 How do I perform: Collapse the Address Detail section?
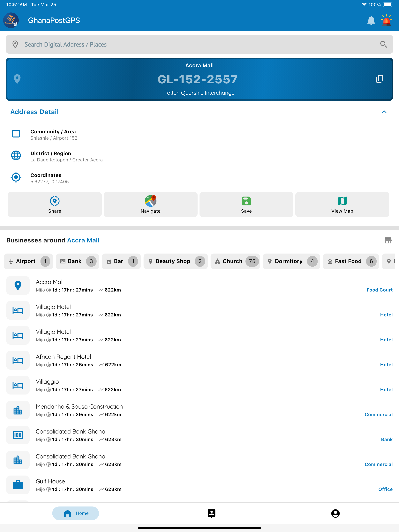click(384, 112)
